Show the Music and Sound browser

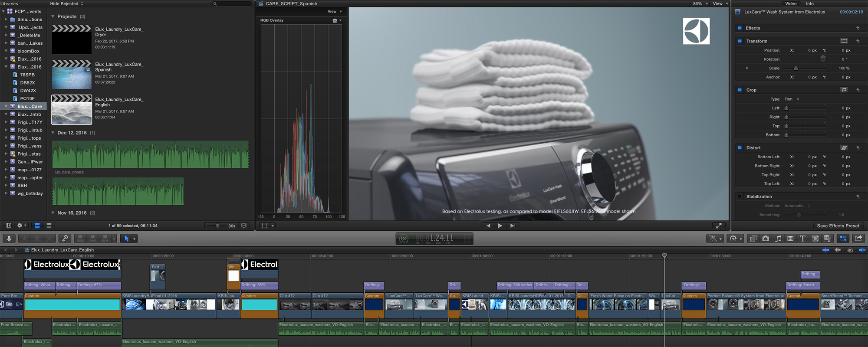point(778,239)
